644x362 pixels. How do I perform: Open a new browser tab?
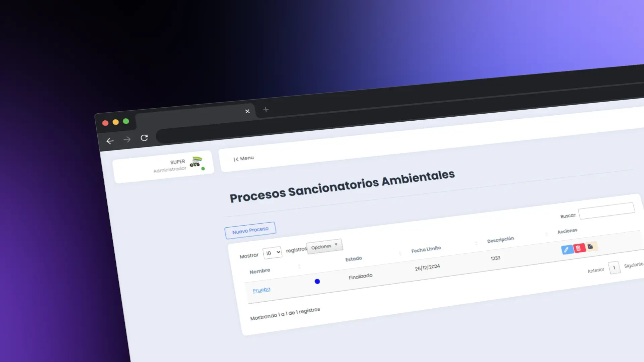[x=266, y=110]
